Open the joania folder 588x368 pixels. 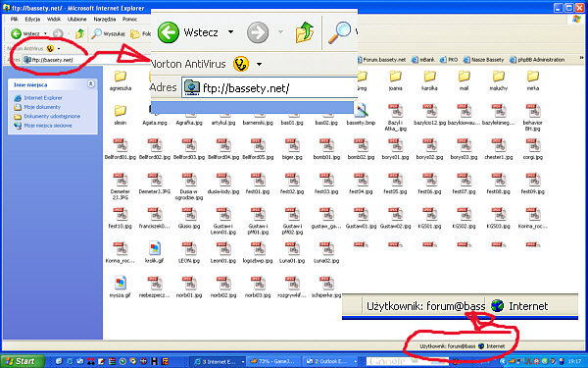point(395,77)
